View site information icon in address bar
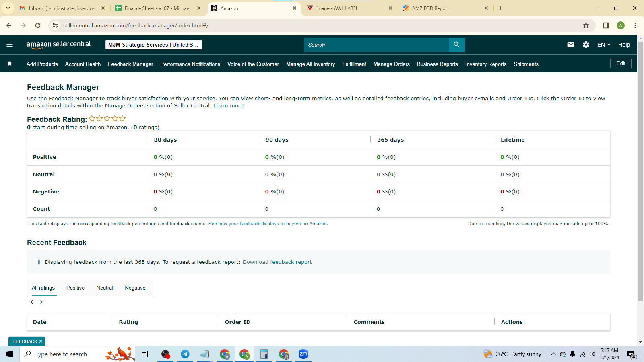This screenshot has height=362, width=644. coord(55,25)
